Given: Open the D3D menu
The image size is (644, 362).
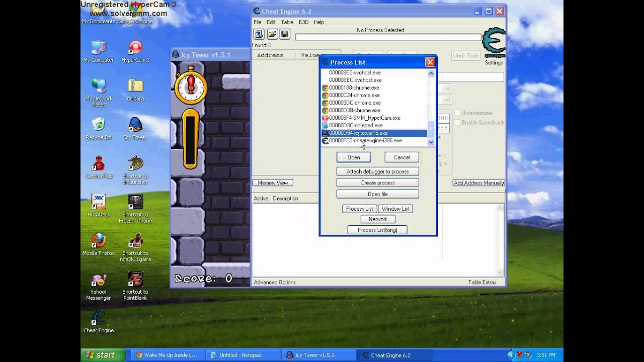Looking at the screenshot, I should [303, 22].
